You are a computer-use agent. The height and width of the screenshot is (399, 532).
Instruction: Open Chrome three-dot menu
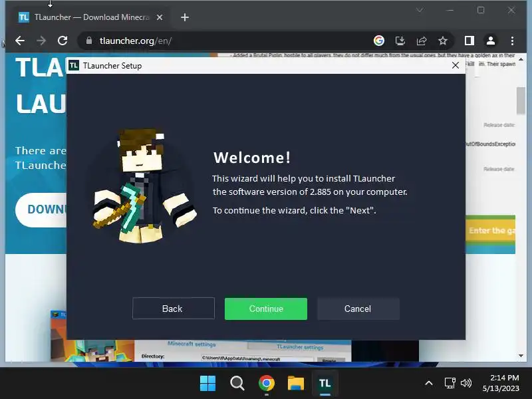[x=512, y=41]
